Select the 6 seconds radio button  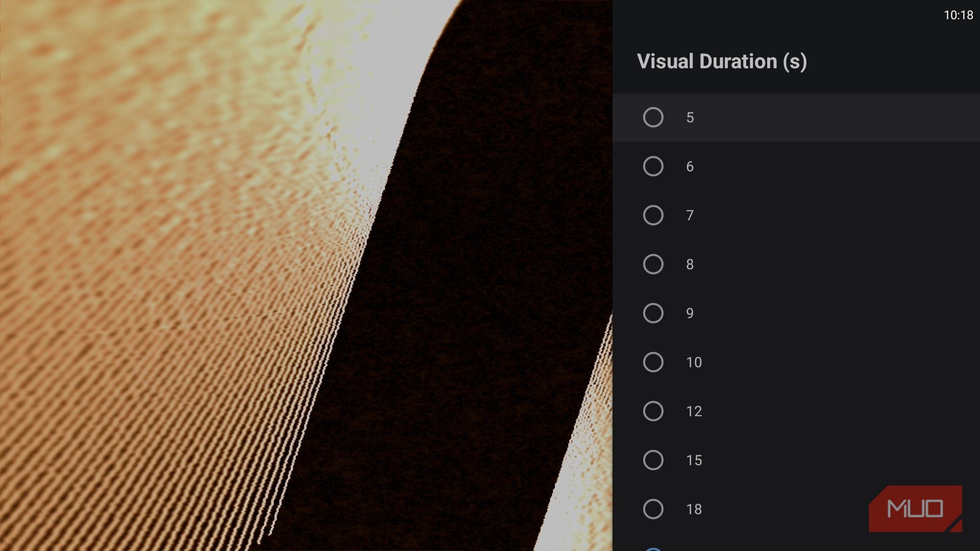coord(653,166)
